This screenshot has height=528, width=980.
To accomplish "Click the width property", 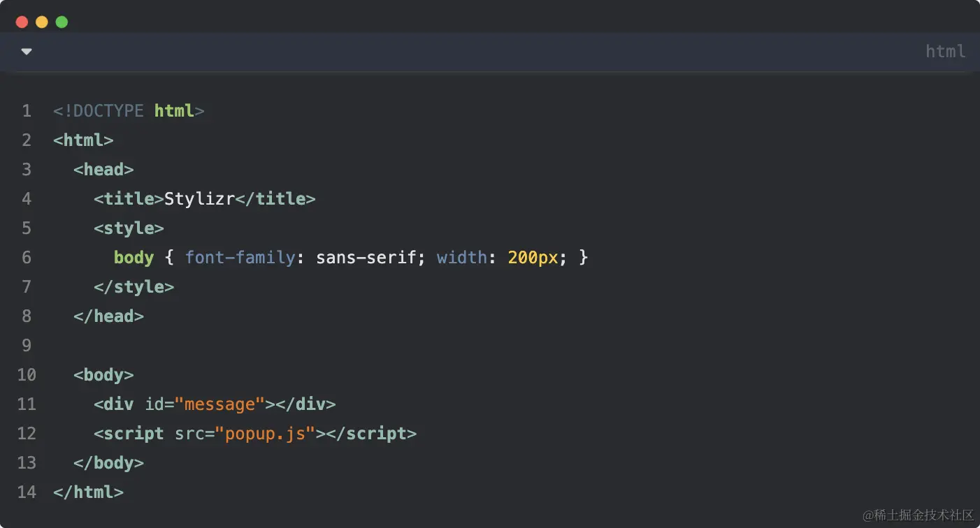I will 462,258.
